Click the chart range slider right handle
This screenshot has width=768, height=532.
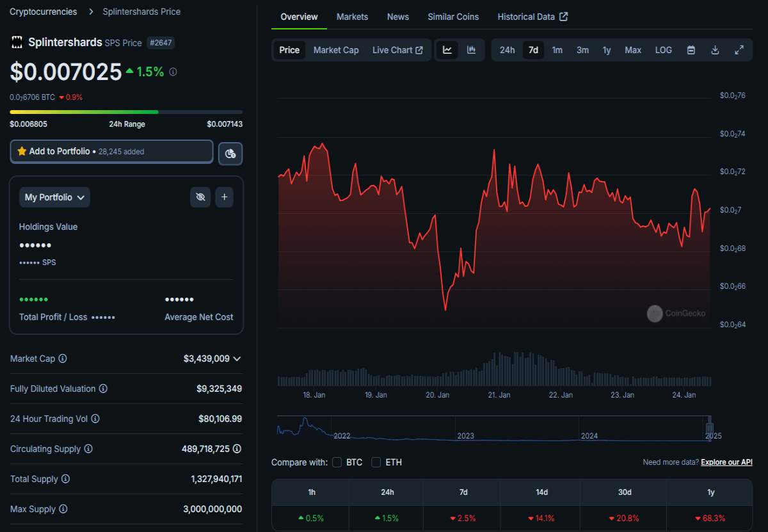(x=709, y=428)
